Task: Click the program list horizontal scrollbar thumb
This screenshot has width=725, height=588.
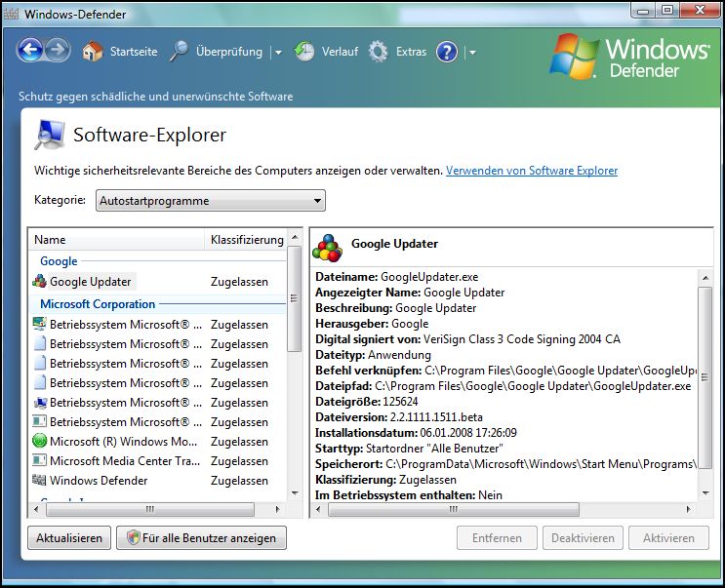Action: coord(150,509)
